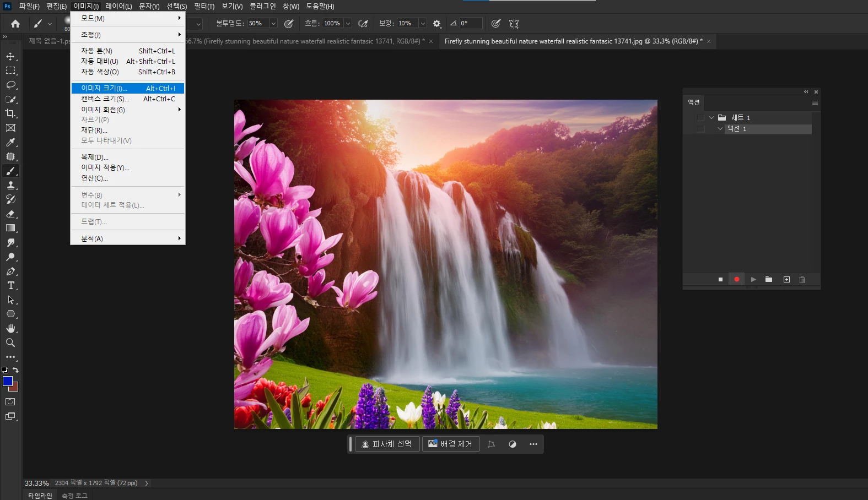868x500 pixels.
Task: Open the 조정 (Adjustments) submenu
Action: tap(127, 35)
